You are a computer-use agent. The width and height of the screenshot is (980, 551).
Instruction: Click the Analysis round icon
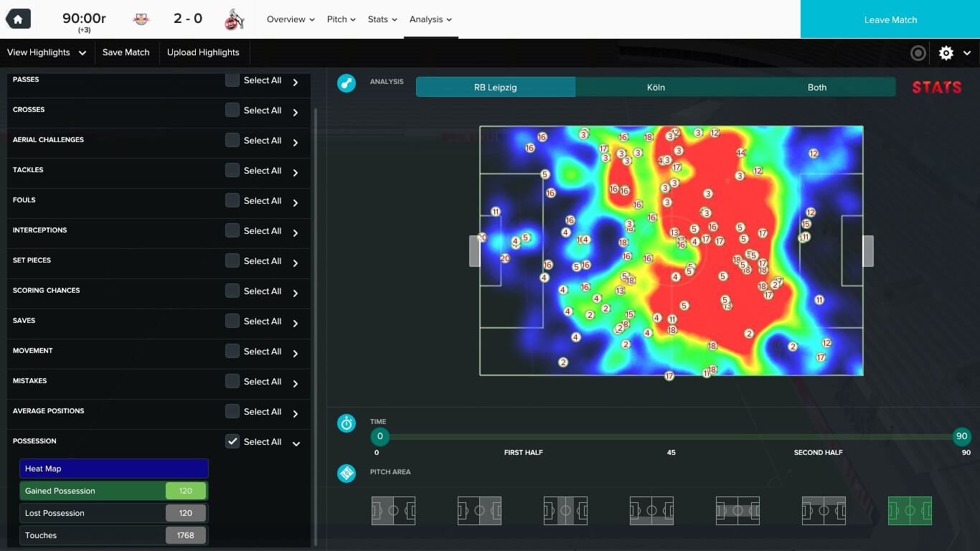click(347, 83)
